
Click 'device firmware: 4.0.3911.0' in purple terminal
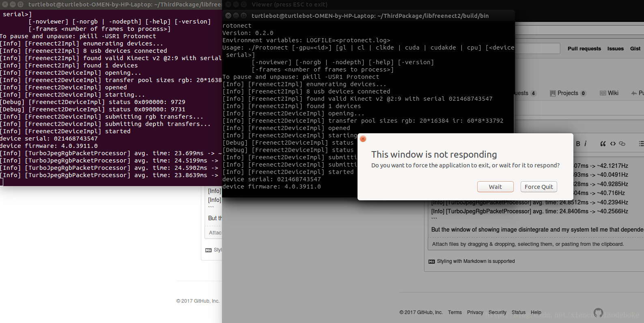[x=49, y=146]
